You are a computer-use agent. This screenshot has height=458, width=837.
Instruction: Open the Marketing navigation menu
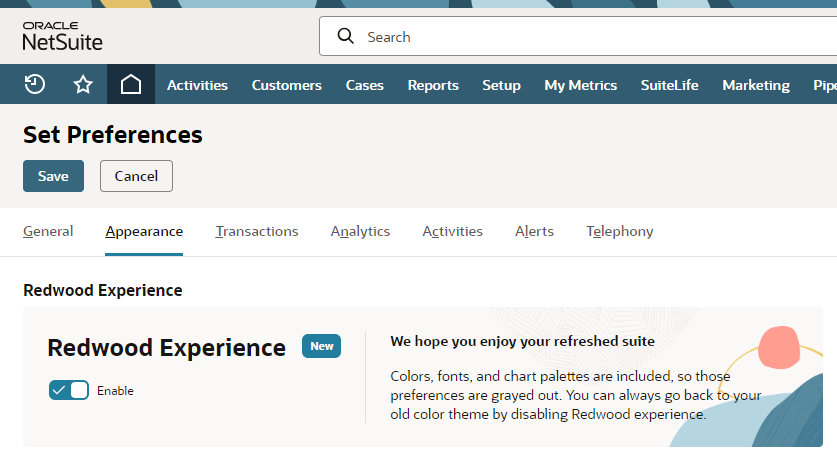tap(756, 85)
